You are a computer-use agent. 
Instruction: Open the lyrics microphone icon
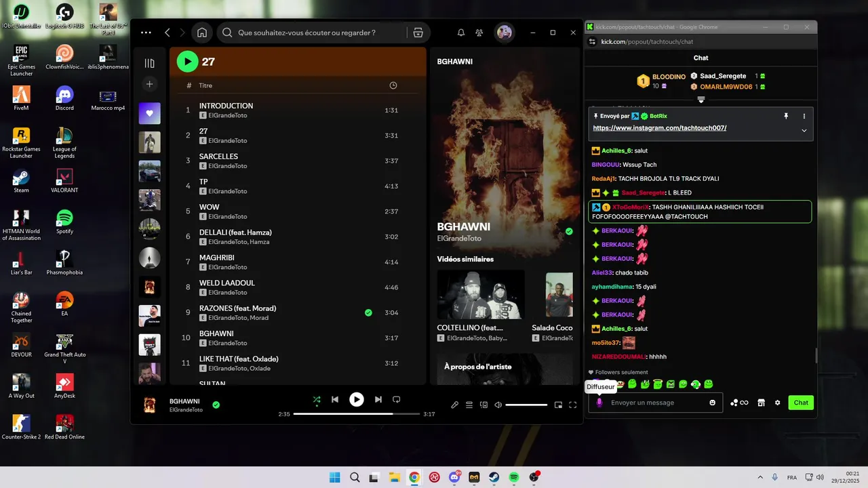point(455,405)
